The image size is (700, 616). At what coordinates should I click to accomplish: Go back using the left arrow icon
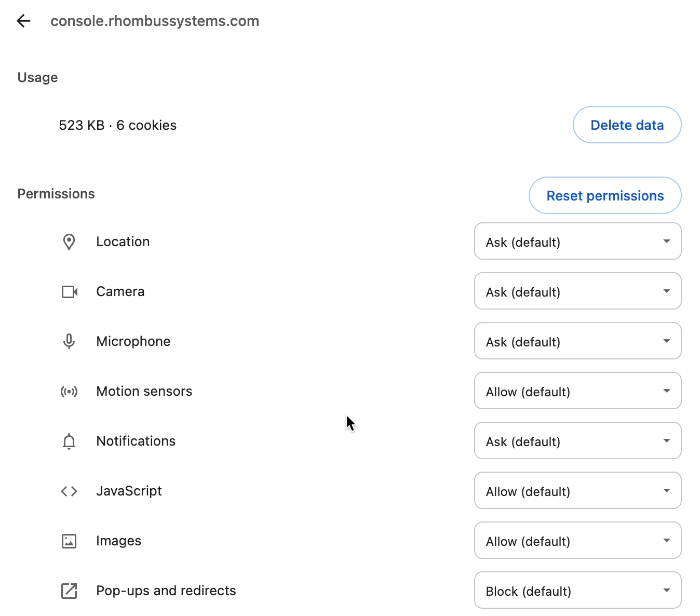coord(23,21)
